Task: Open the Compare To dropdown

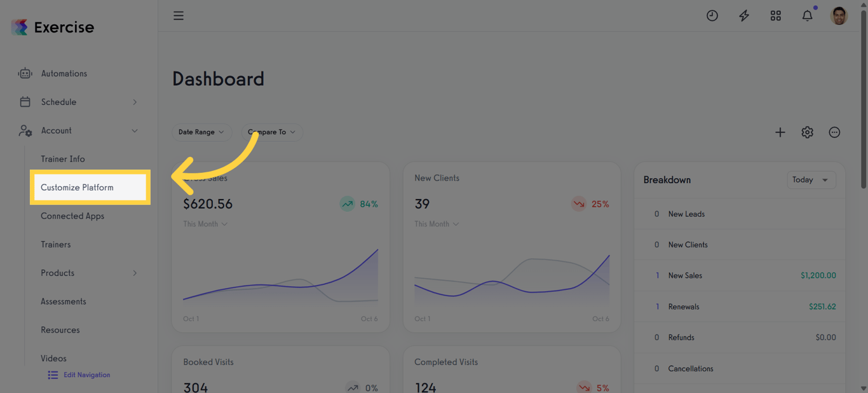Action: (272, 132)
